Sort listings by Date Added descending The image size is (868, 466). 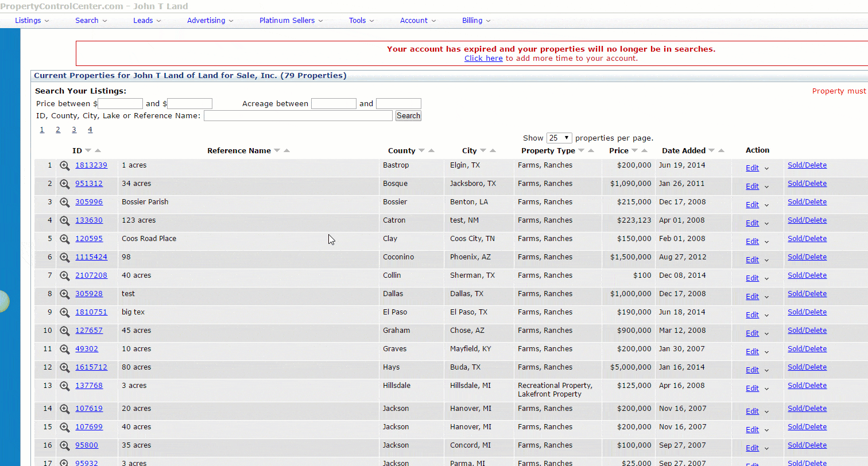[711, 150]
